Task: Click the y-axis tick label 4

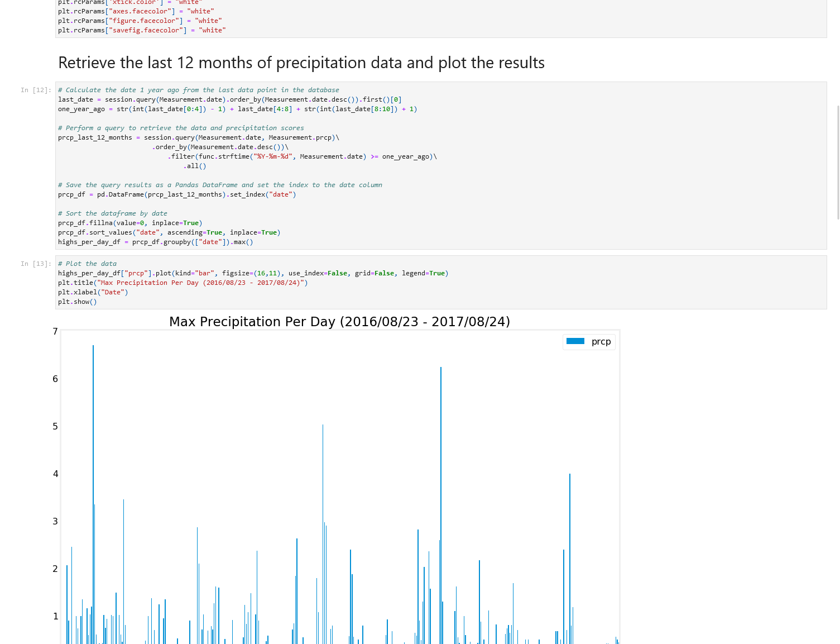Action: (55, 474)
